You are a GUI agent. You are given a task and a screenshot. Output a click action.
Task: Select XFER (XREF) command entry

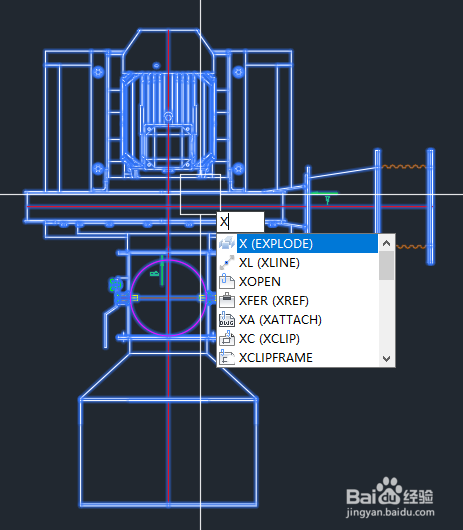pyautogui.click(x=298, y=300)
